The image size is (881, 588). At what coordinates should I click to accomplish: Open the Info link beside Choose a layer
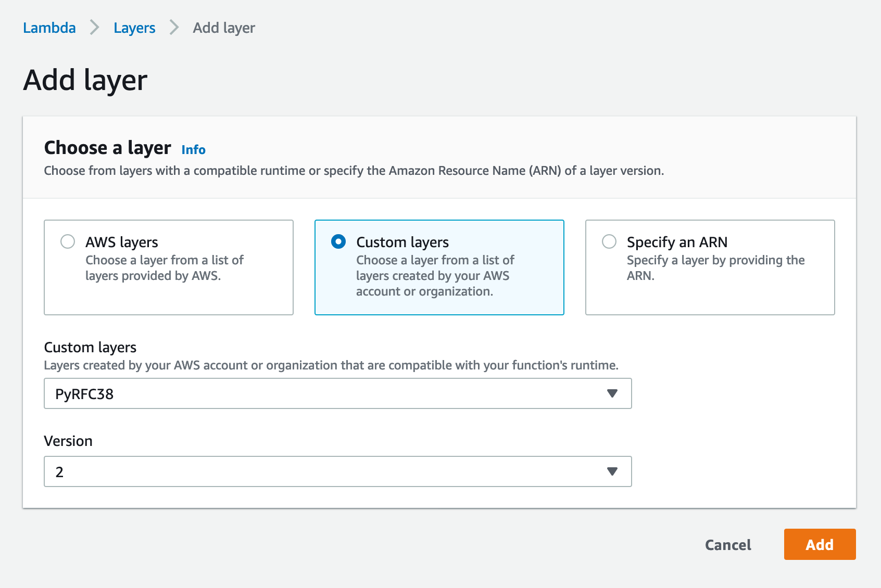[193, 150]
